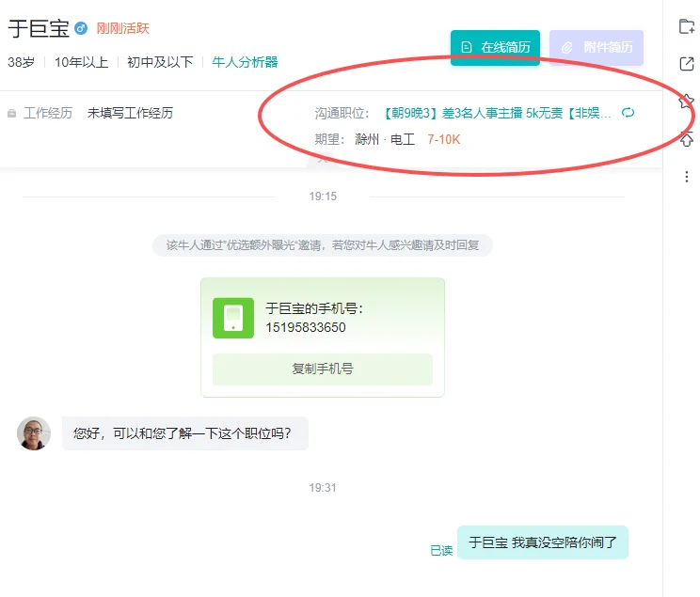Open the three-dot more options menu
700x597 pixels.
pos(687,177)
